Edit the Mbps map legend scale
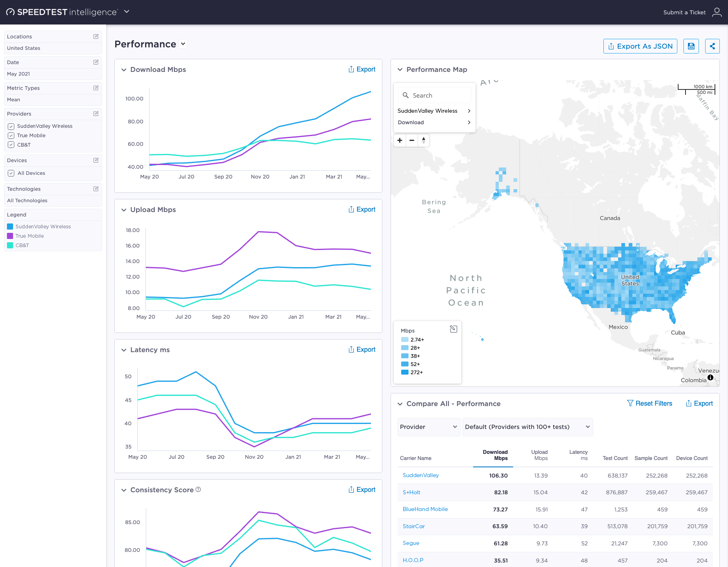Screen dimensions: 728x567 (453, 328)
